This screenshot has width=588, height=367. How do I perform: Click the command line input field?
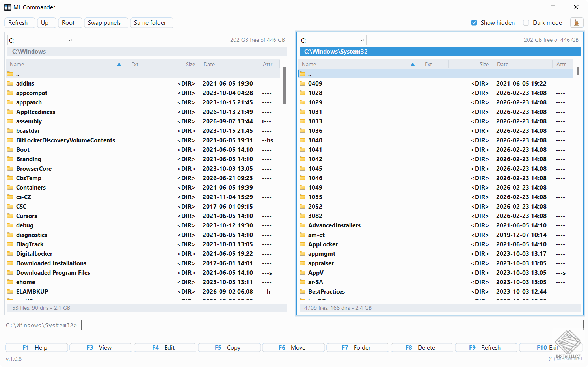pos(332,325)
